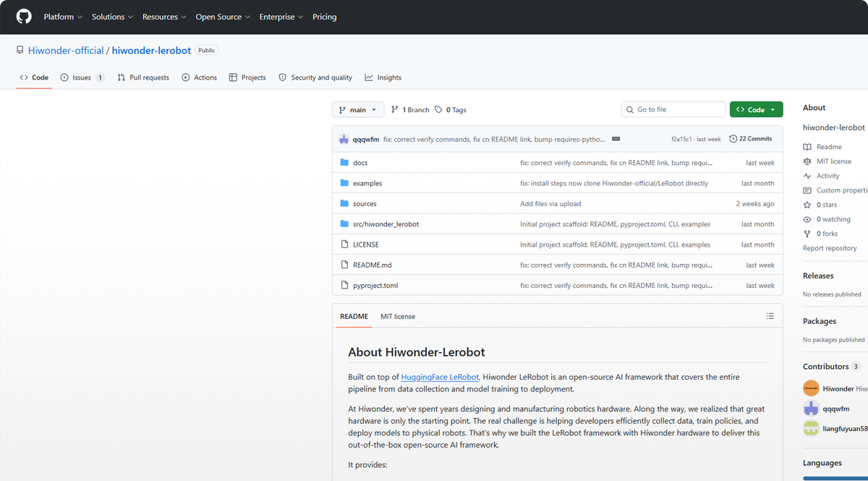Viewport: 868px width, 481px height.
Task: Open 'Add files via upload' commit message
Action: [x=550, y=204]
